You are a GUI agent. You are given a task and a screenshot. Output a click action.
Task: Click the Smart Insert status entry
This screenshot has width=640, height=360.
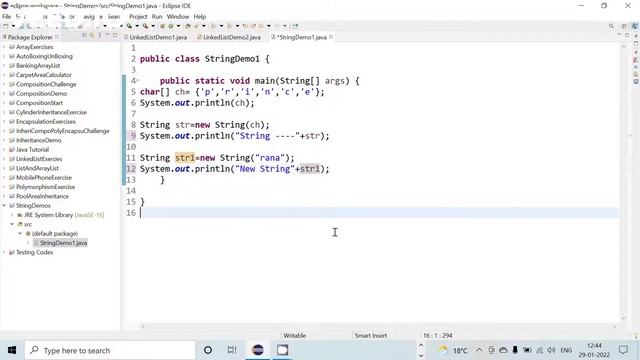[x=371, y=336]
